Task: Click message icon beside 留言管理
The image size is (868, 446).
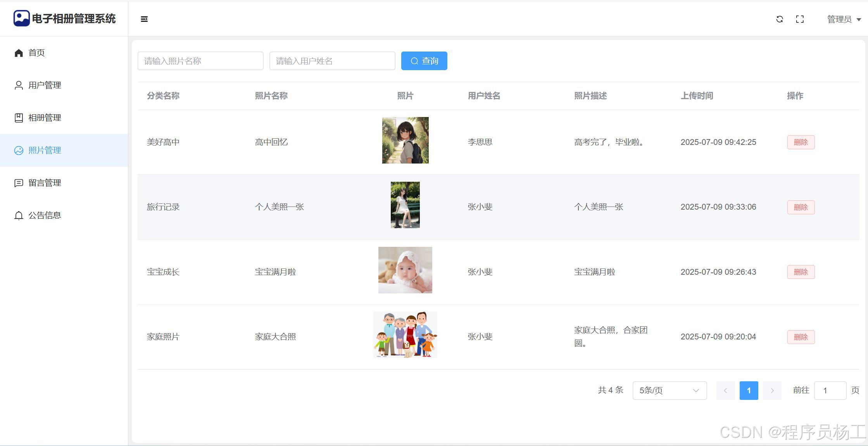Action: pyautogui.click(x=19, y=183)
